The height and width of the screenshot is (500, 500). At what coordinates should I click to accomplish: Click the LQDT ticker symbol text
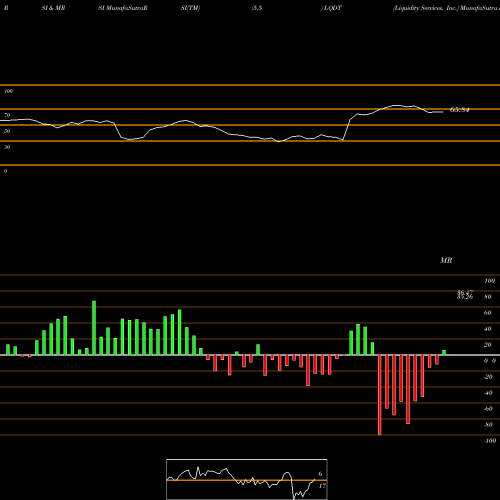[x=332, y=8]
